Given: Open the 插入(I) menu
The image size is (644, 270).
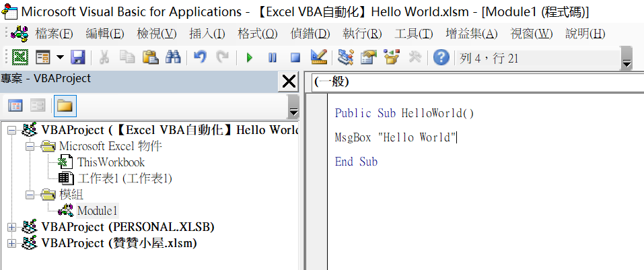Looking at the screenshot, I should [207, 34].
